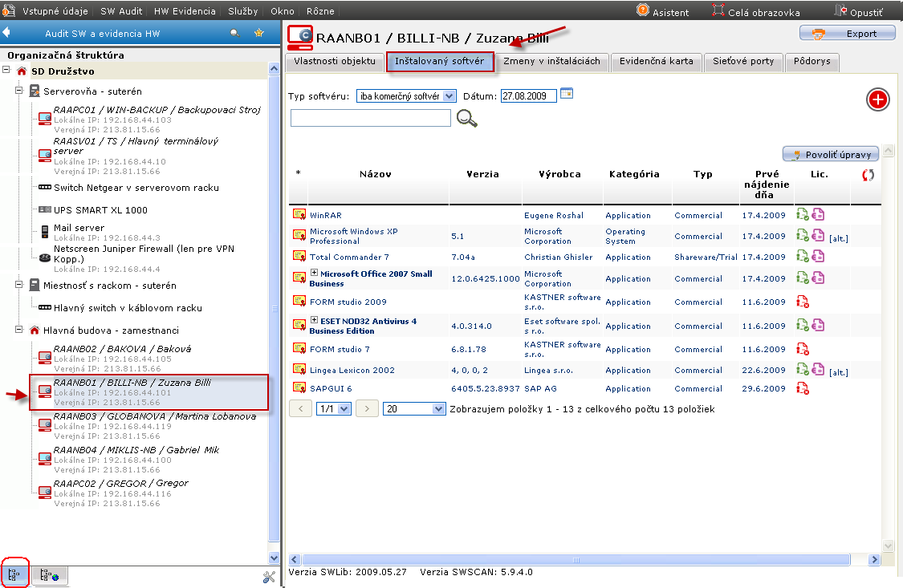Click the red license warning icon for SAPGUI 6

tap(802, 388)
